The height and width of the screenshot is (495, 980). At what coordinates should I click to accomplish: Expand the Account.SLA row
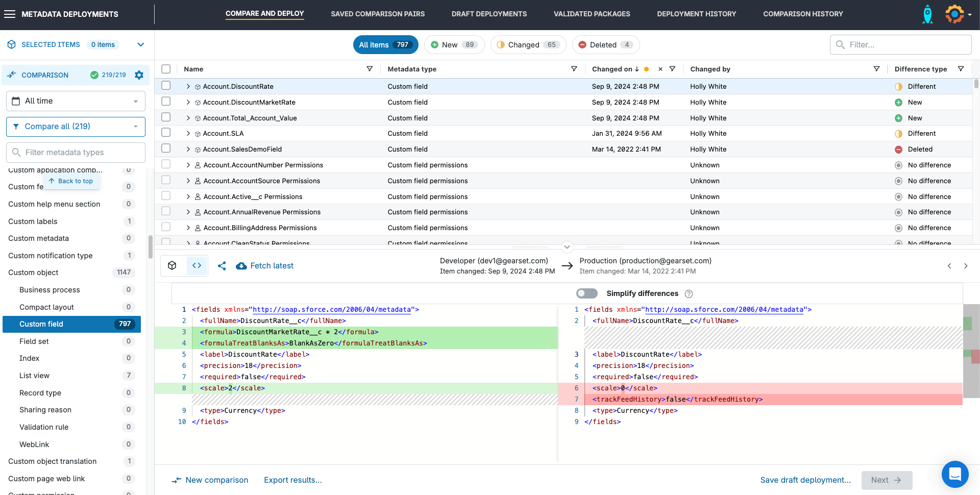pyautogui.click(x=188, y=134)
